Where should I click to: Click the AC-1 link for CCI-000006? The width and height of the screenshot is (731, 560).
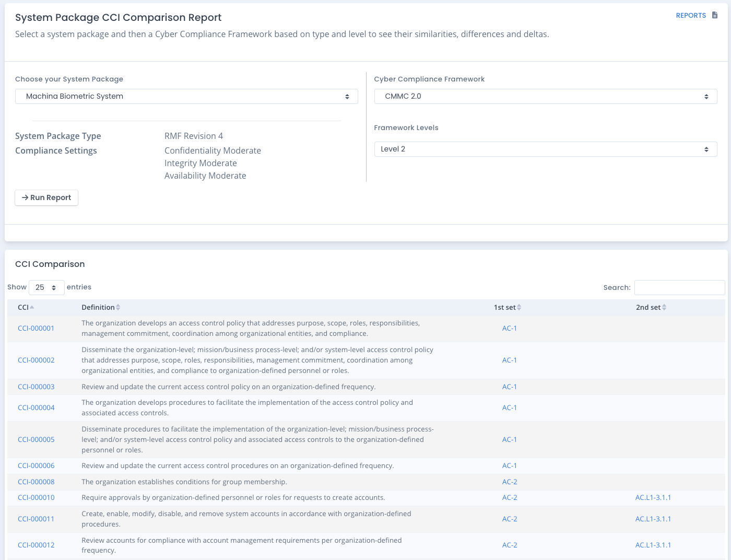coord(509,465)
